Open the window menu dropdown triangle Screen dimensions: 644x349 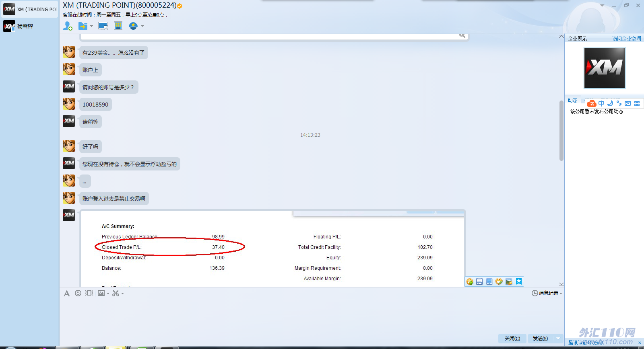(x=602, y=6)
